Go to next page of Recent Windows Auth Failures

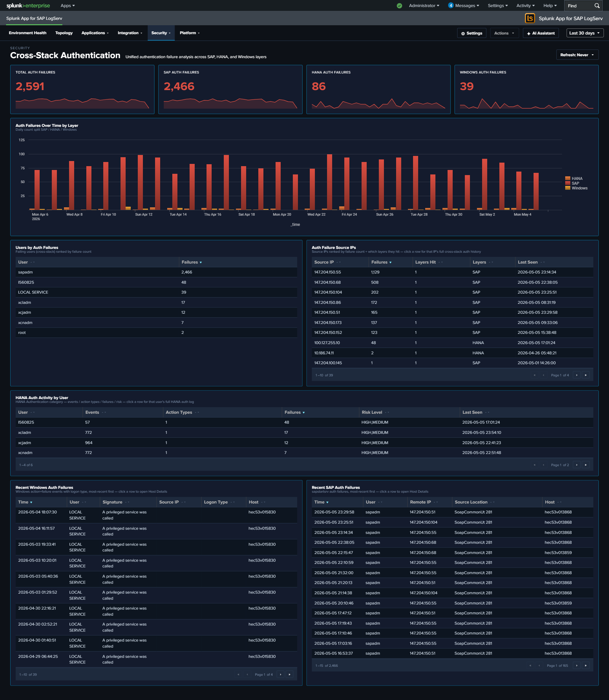point(280,674)
